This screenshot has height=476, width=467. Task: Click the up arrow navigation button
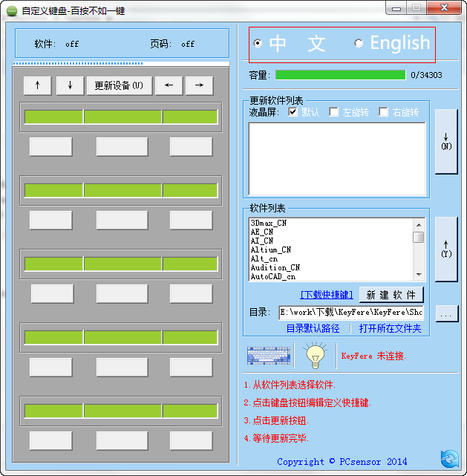click(38, 85)
